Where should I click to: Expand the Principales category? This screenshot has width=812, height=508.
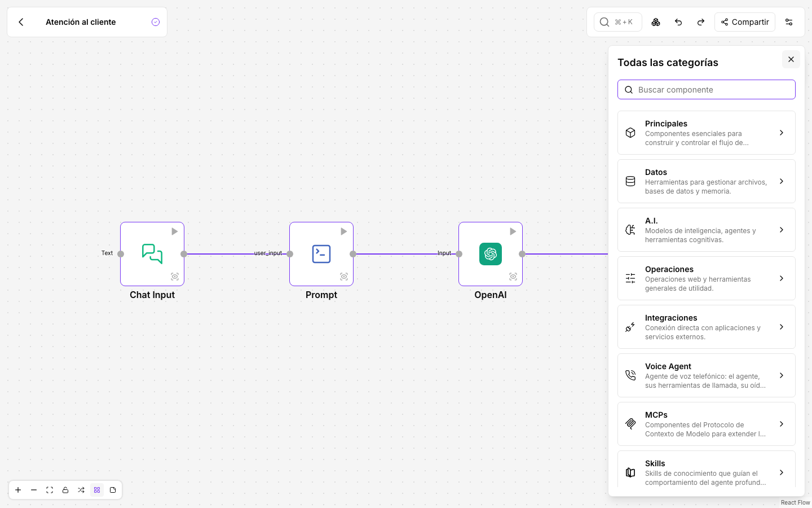point(706,133)
